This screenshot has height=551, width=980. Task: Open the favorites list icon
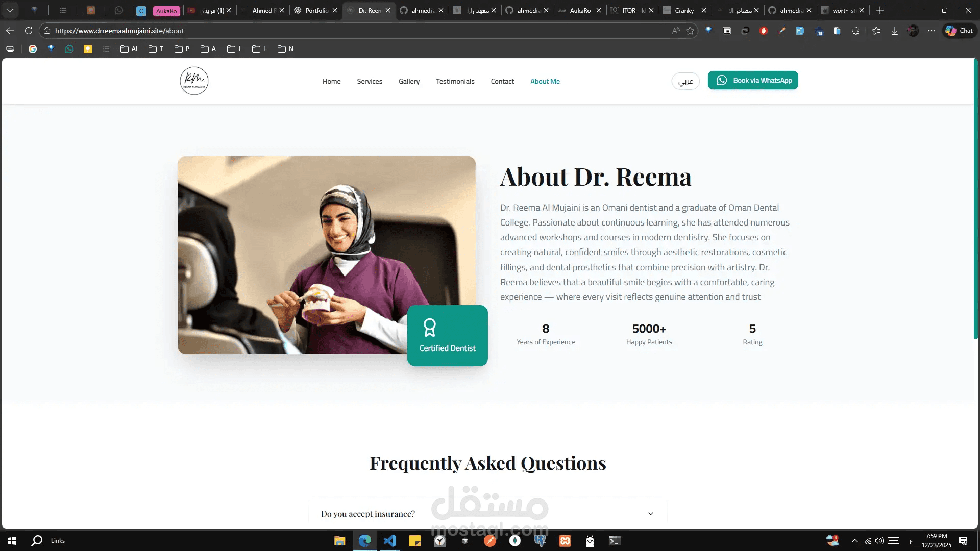(x=876, y=31)
